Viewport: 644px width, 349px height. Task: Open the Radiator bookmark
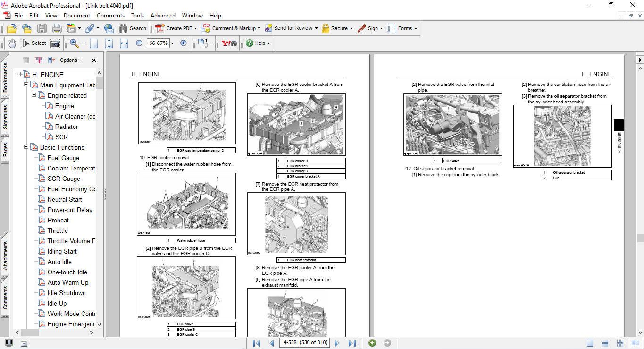pos(66,127)
